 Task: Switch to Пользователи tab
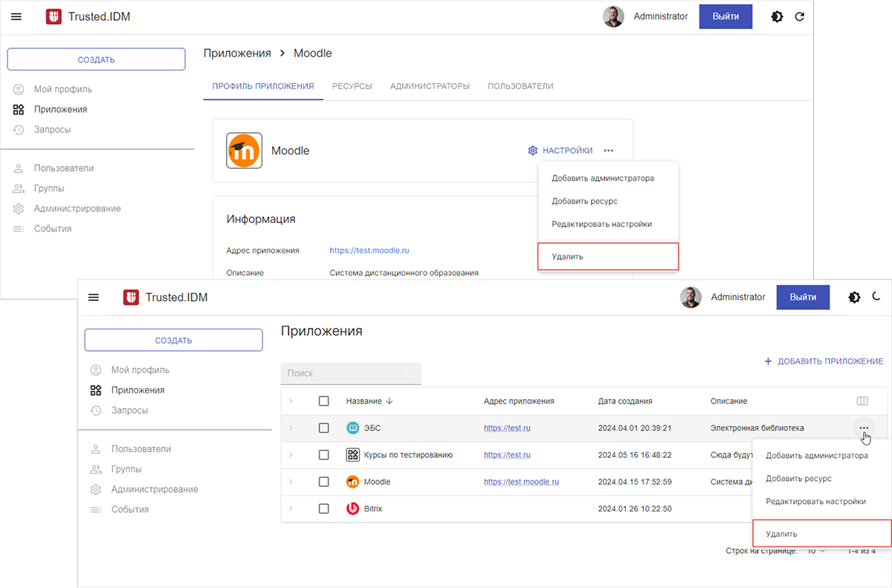pyautogui.click(x=520, y=86)
